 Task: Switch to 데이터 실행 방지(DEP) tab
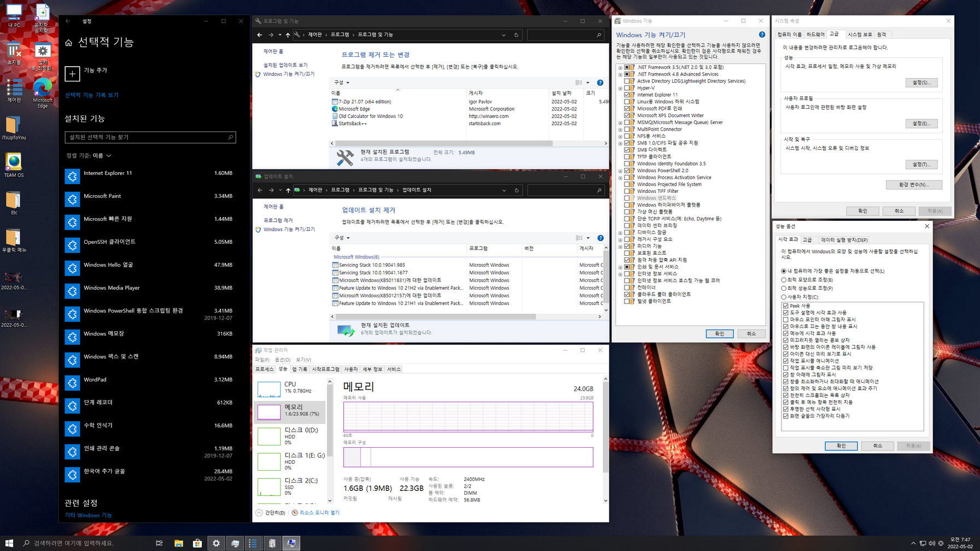844,240
